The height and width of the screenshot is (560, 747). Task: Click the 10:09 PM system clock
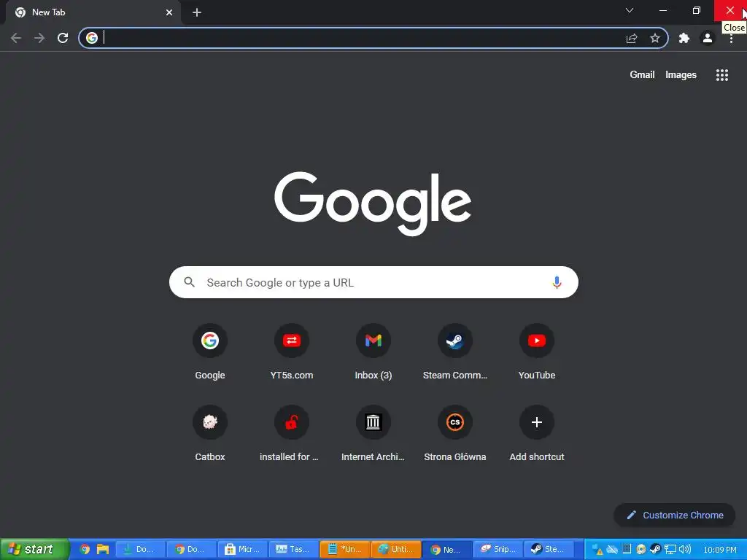(720, 550)
